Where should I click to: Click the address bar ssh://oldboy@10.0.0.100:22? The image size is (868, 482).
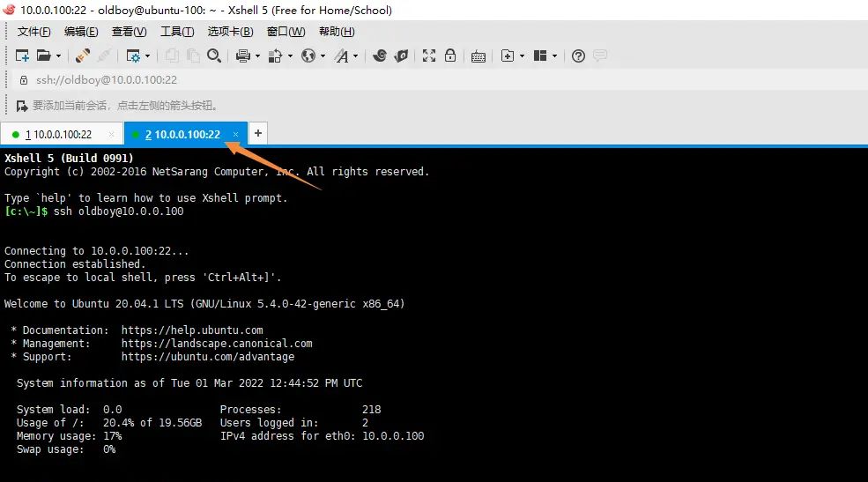107,80
